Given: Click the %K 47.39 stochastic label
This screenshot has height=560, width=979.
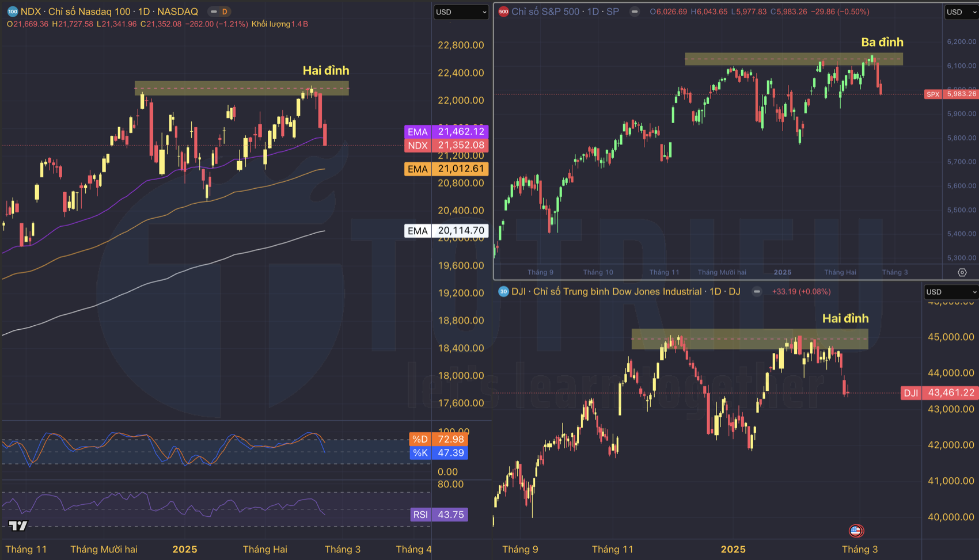Looking at the screenshot, I should coord(439,453).
